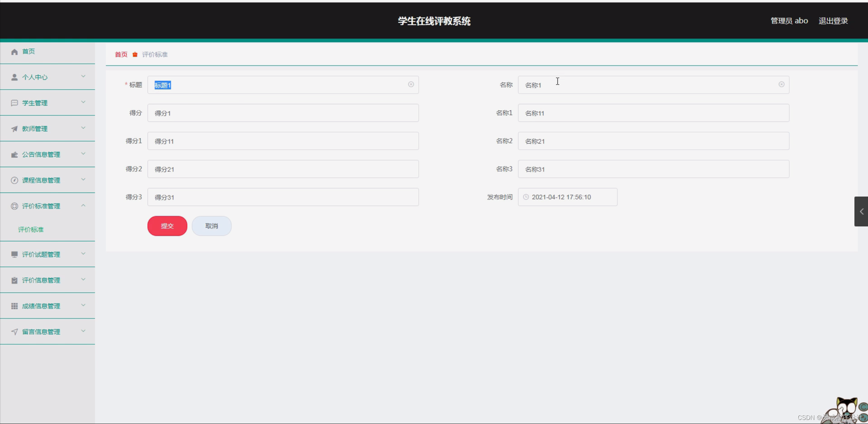The height and width of the screenshot is (424, 868).
Task: Click the 取消 cancel button
Action: [211, 226]
